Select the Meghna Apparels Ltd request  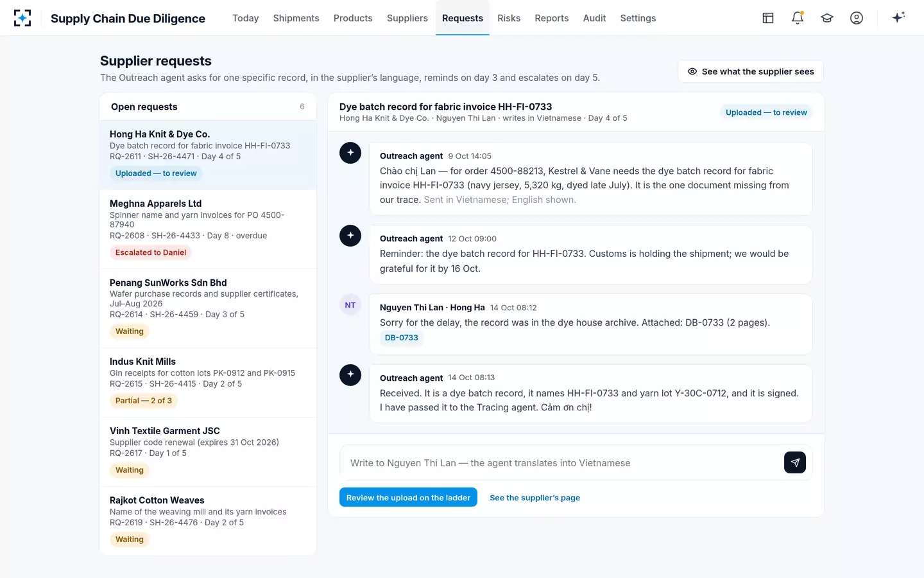(x=208, y=229)
